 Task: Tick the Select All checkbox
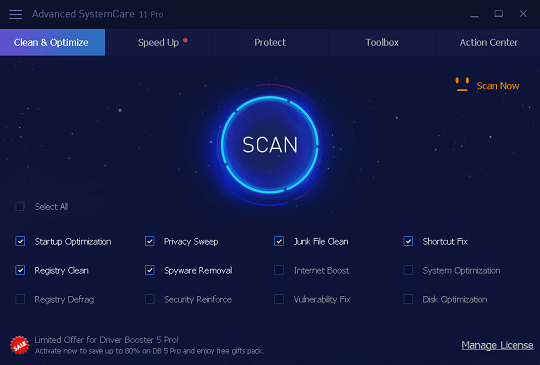click(20, 207)
